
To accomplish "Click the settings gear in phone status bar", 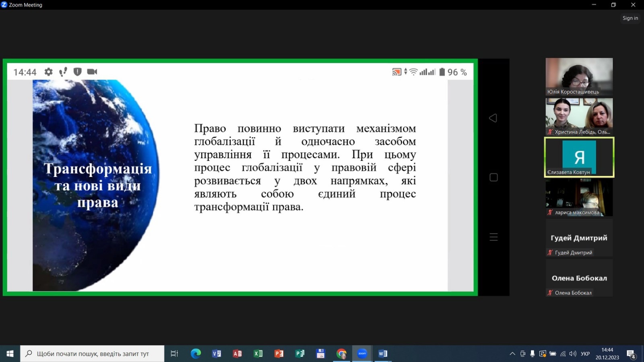I will point(48,72).
